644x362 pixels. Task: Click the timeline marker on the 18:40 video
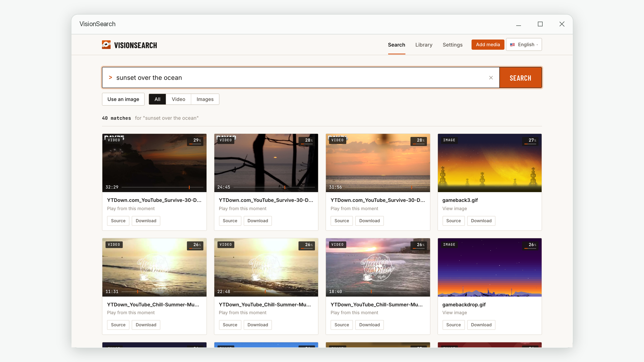(371, 292)
